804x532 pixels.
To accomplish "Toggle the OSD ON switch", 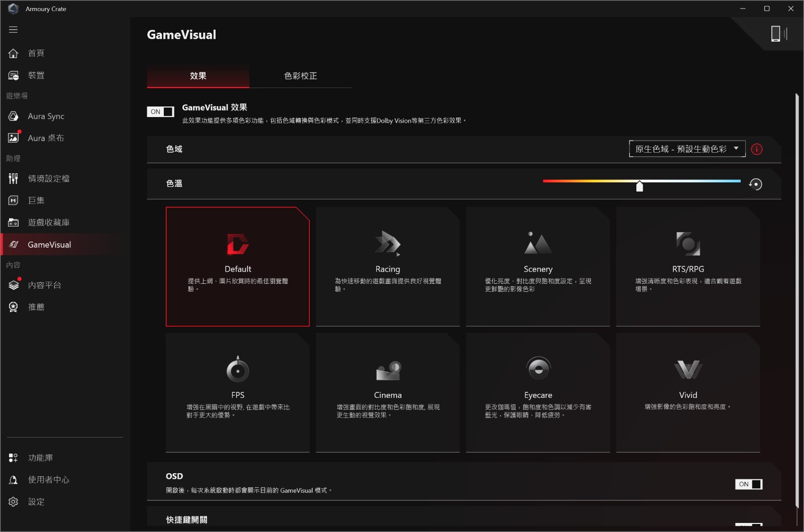I will pyautogui.click(x=749, y=484).
